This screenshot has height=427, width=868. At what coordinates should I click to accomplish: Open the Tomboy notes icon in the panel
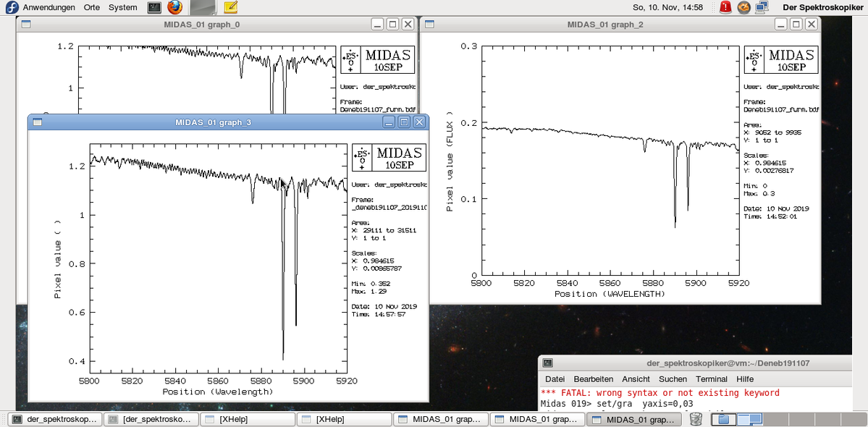(230, 7)
